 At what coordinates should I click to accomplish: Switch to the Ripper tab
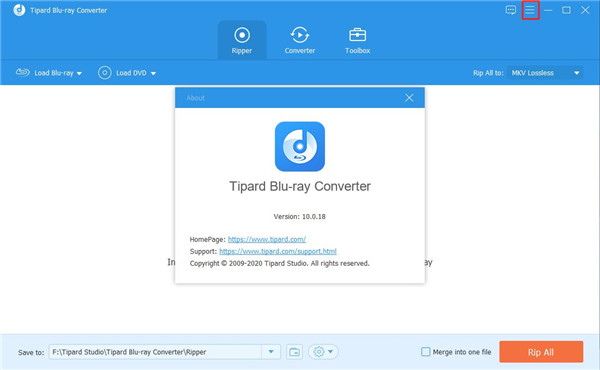click(x=242, y=41)
